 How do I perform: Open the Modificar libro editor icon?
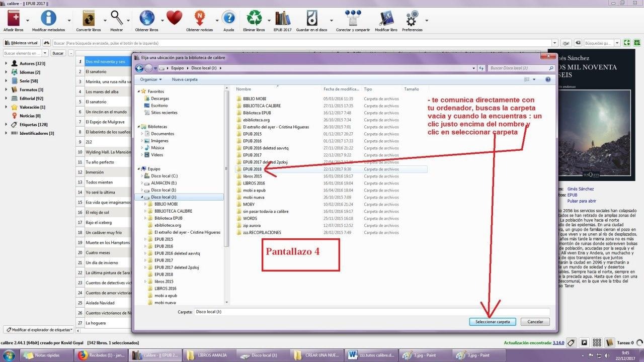point(386,18)
